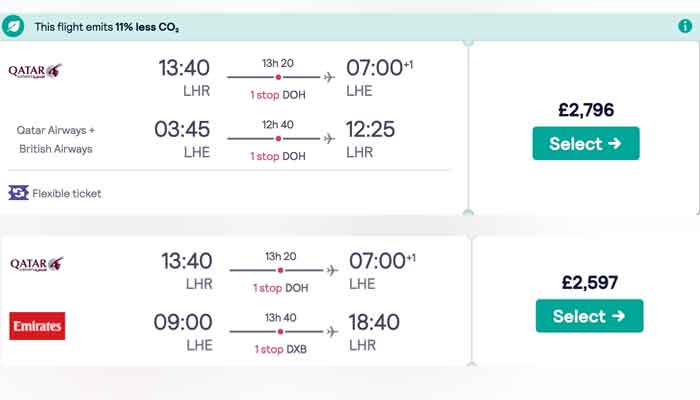This screenshot has width=700, height=400.
Task: Click 'Qatar Airways + British Airways' text
Action: (x=55, y=139)
